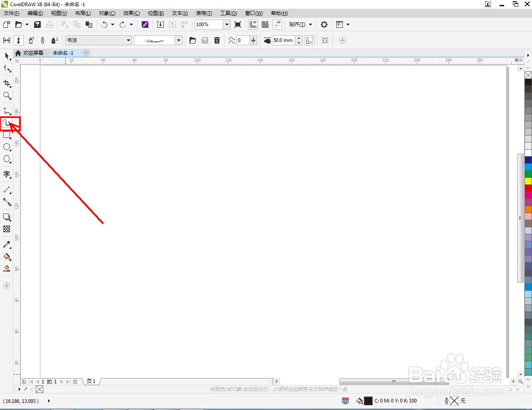The height and width of the screenshot is (410, 532).
Task: Toggle scale stroke with object button
Action: point(310,40)
